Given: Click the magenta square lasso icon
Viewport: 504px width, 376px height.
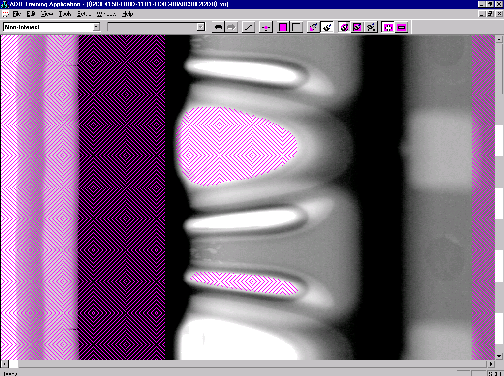Looking at the screenshot, I should coord(357,27).
